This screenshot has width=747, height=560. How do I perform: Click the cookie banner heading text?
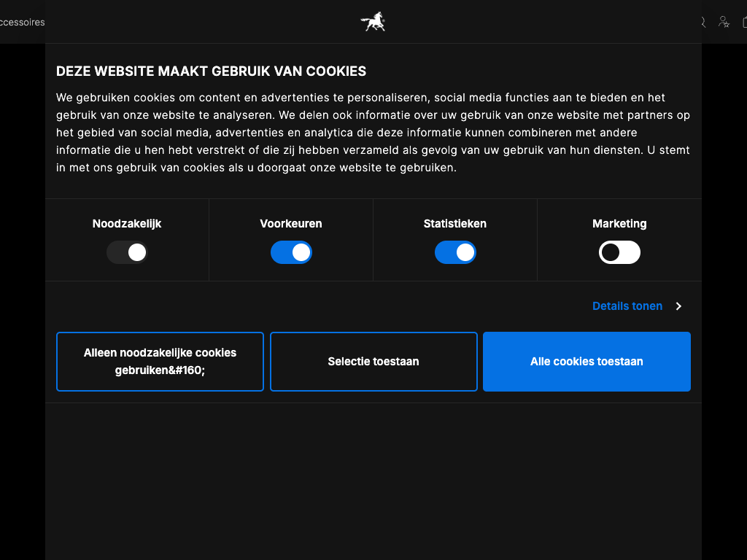pyautogui.click(x=211, y=71)
